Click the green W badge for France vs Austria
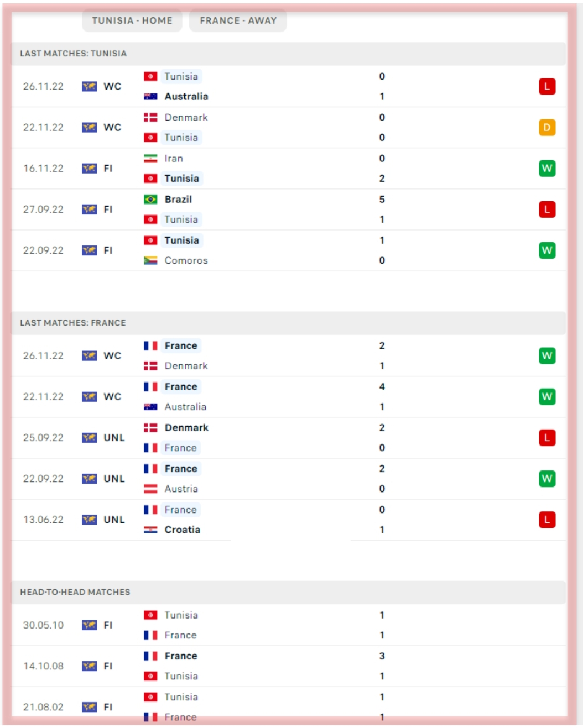The image size is (583, 728). click(546, 479)
